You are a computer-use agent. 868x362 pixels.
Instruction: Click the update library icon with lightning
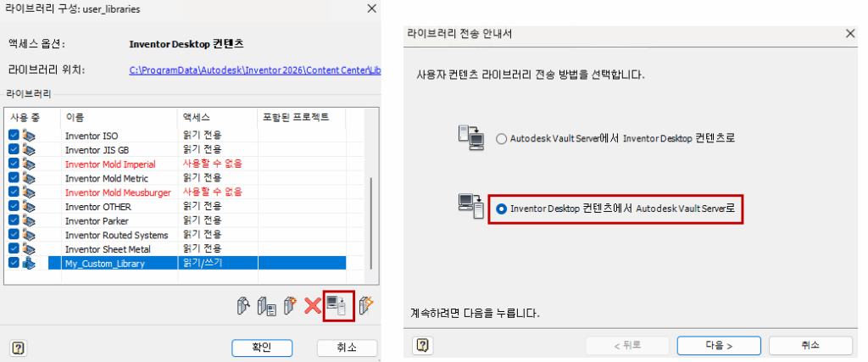[366, 305]
